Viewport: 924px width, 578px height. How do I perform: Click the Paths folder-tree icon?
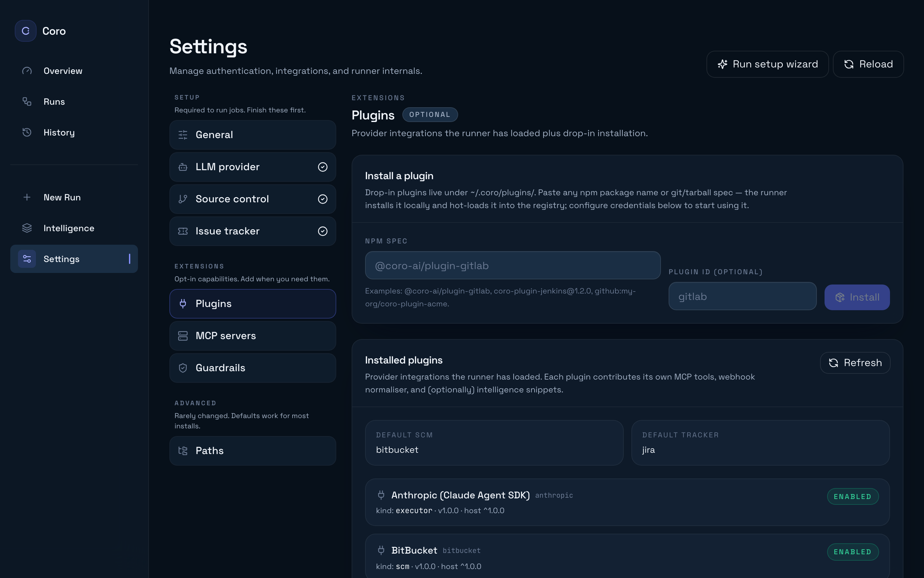(x=183, y=451)
